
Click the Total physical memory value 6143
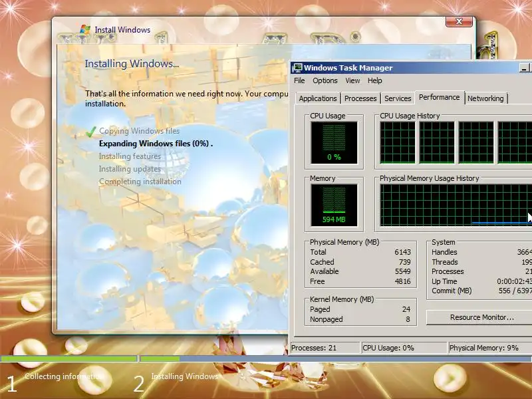[x=402, y=252]
